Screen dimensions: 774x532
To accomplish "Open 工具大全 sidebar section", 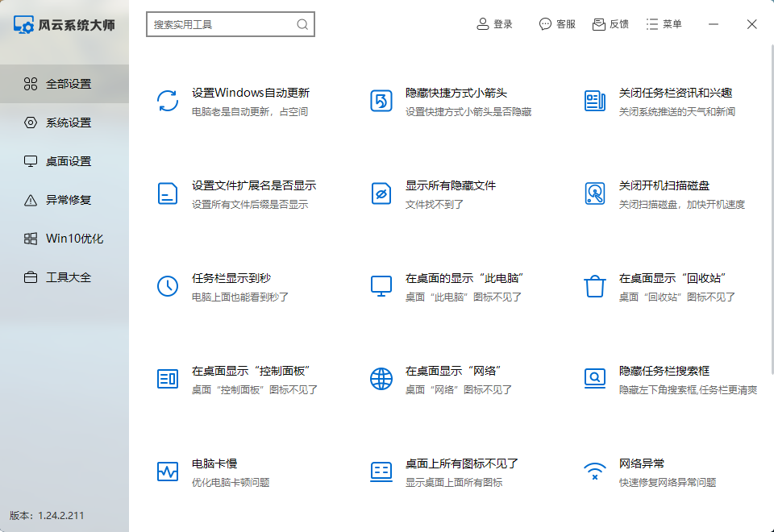I will pos(64,277).
